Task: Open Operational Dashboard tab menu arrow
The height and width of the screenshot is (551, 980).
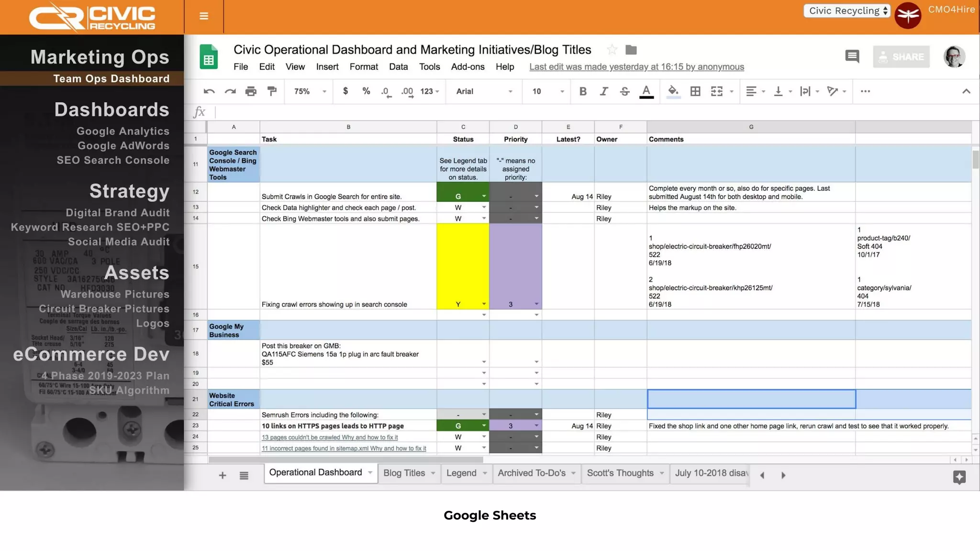Action: (x=370, y=473)
